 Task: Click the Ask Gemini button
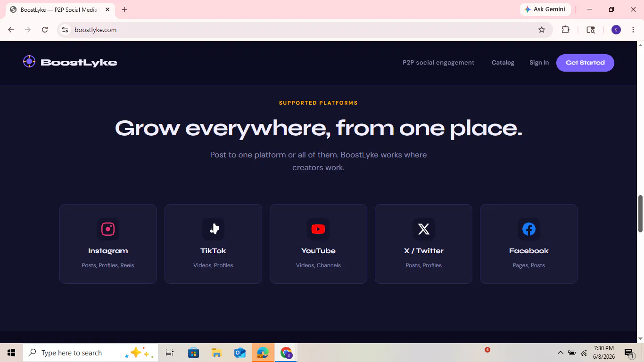tap(545, 9)
